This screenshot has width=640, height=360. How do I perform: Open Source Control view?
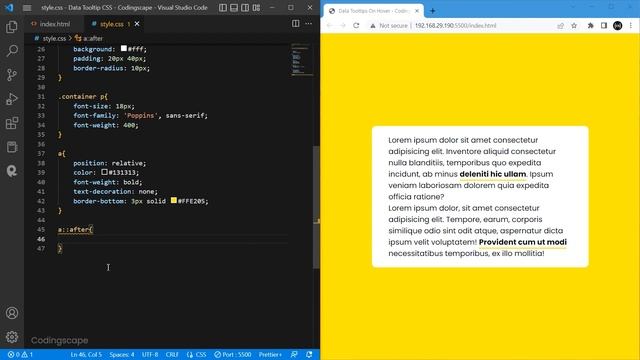click(x=12, y=75)
